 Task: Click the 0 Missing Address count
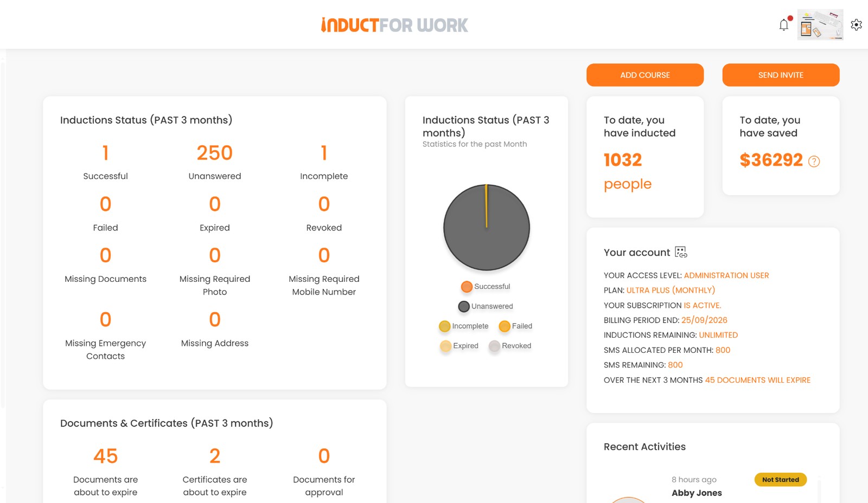click(x=215, y=320)
